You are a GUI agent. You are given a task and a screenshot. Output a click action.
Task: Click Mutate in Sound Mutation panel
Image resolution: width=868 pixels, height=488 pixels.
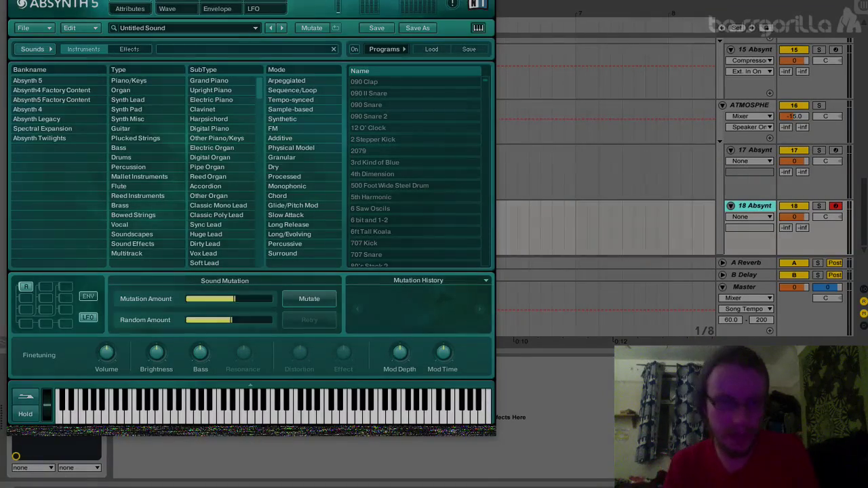point(309,299)
